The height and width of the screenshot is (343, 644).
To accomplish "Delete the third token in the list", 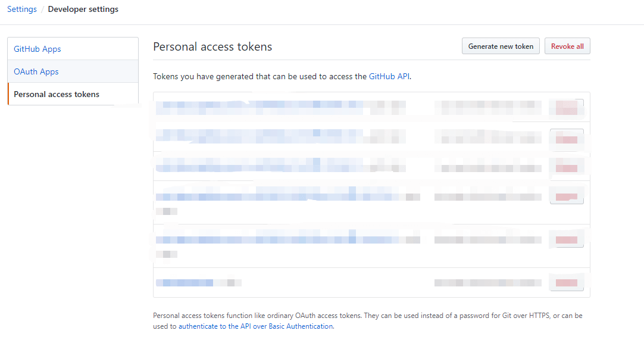I will point(566,167).
